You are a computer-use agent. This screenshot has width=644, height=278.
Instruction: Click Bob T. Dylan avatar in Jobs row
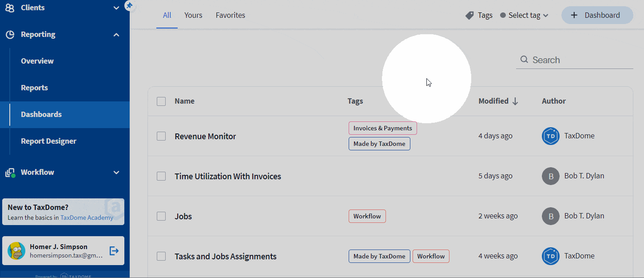(550, 216)
